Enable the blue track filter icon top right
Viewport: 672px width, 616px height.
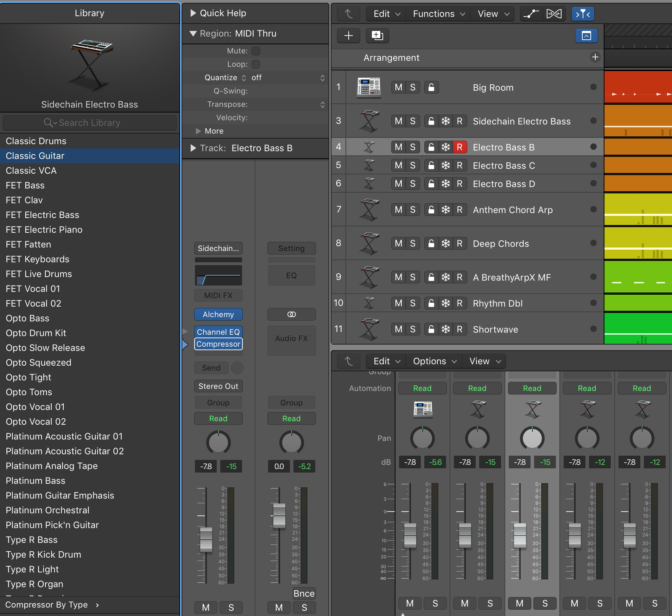pos(582,14)
